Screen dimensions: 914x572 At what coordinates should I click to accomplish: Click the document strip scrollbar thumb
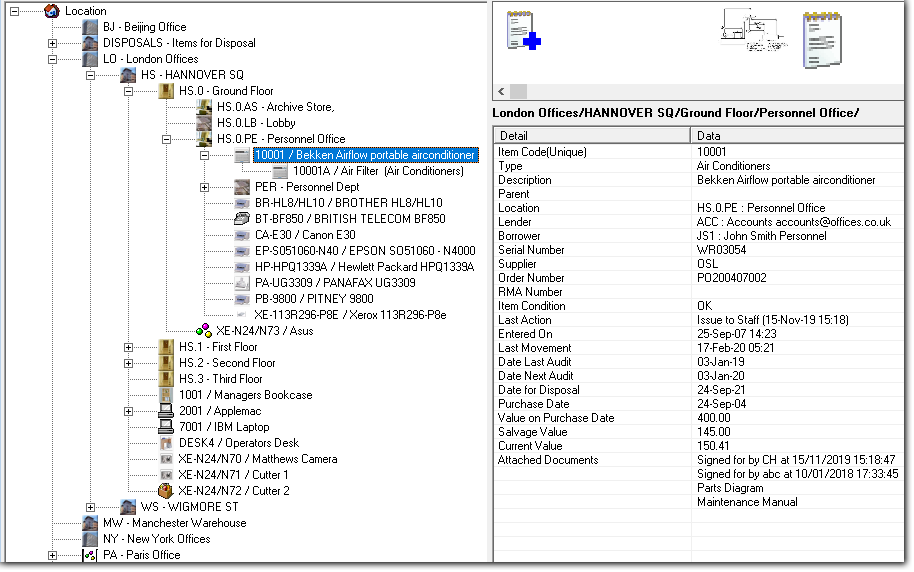pyautogui.click(x=518, y=92)
